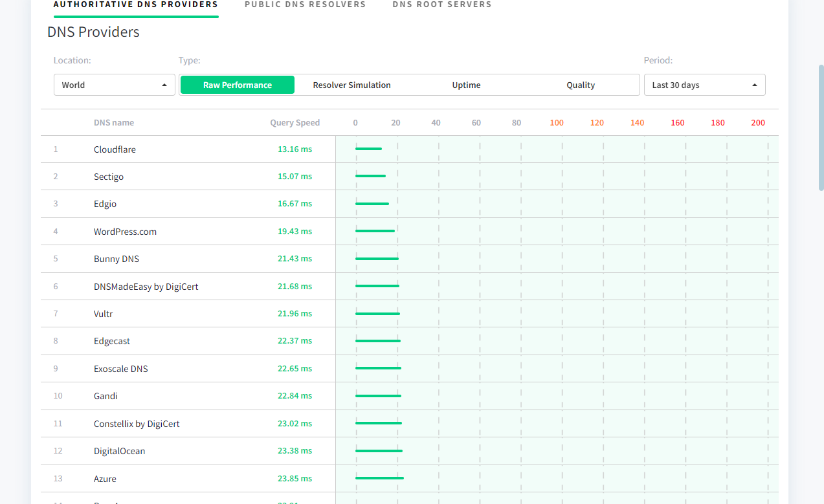Click the Sectigo provider name
Viewport: 824px width, 504px height.
pyautogui.click(x=109, y=177)
